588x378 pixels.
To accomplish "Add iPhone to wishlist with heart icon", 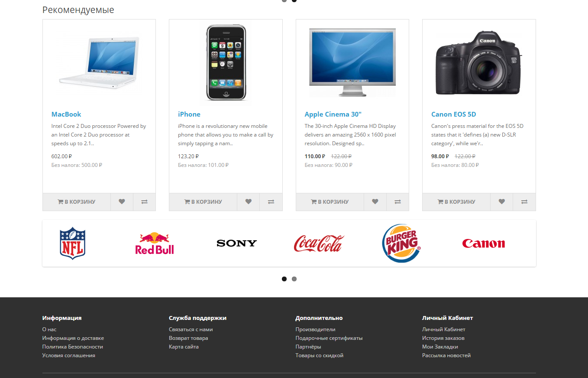I will (x=248, y=202).
